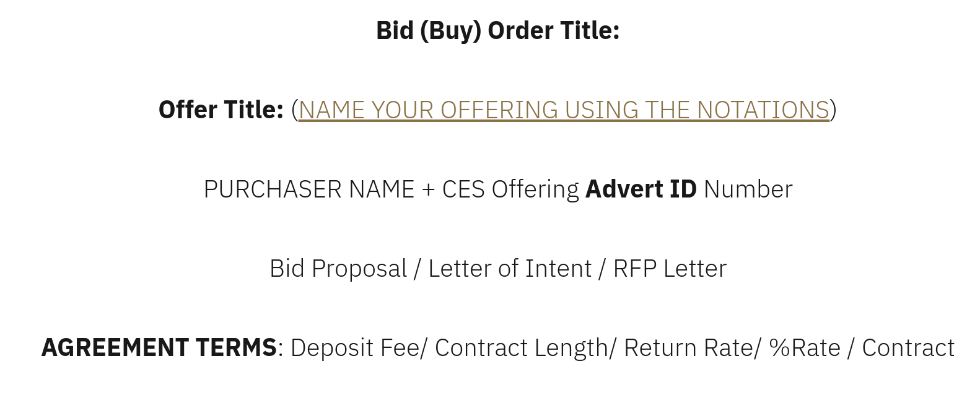The image size is (980, 395).
Task: Click the Return Rate term
Action: coord(689,348)
